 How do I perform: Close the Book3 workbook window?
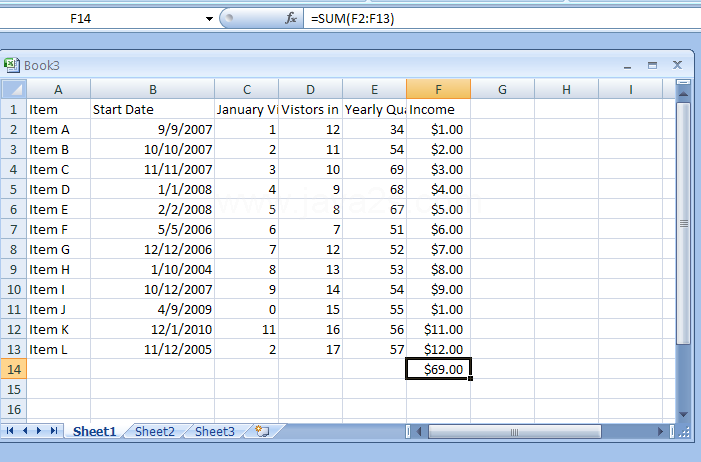tap(677, 65)
